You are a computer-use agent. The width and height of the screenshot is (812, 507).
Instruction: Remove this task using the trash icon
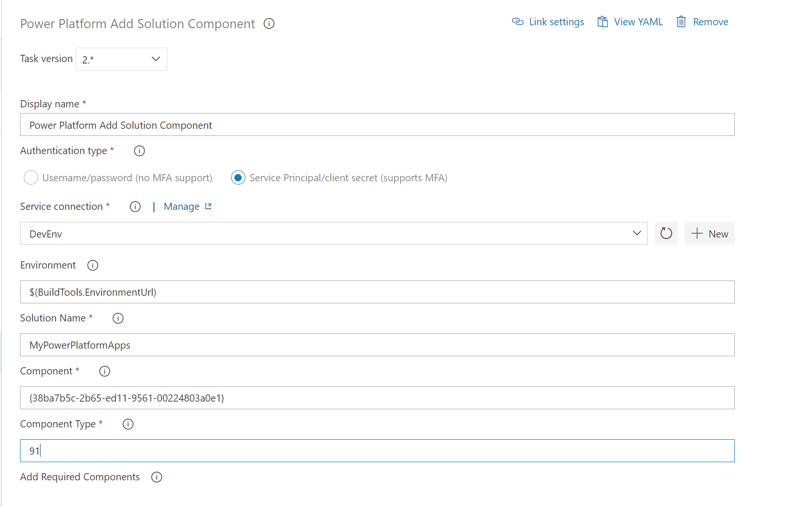pyautogui.click(x=681, y=21)
